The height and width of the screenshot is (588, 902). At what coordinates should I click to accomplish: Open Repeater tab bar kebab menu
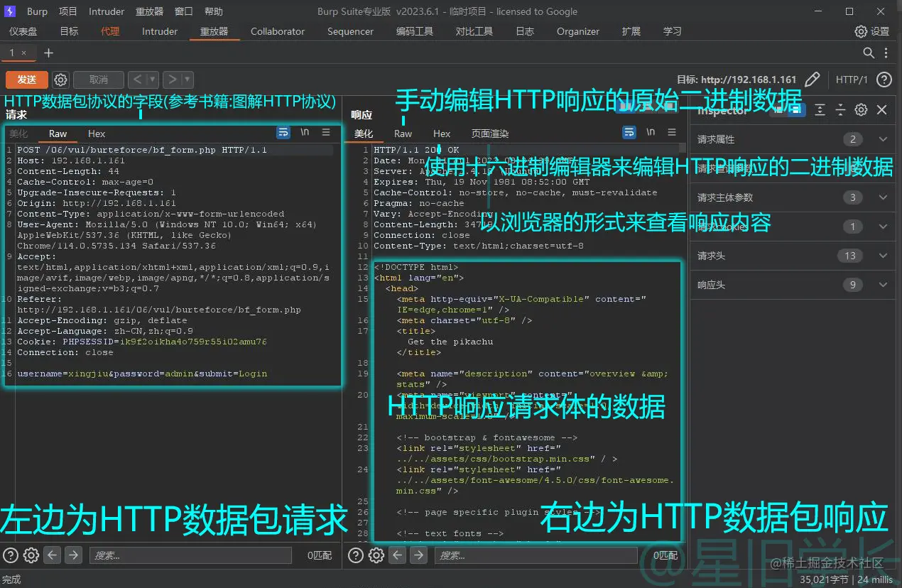(886, 53)
